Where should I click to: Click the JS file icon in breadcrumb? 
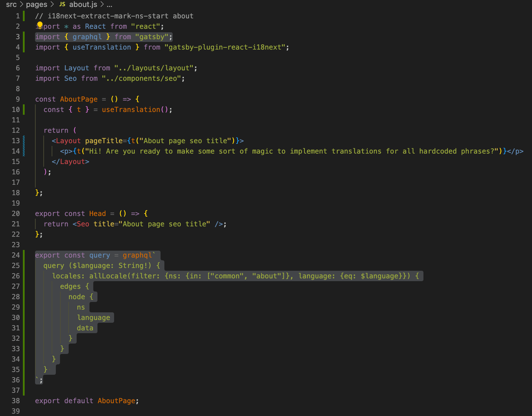coord(62,4)
